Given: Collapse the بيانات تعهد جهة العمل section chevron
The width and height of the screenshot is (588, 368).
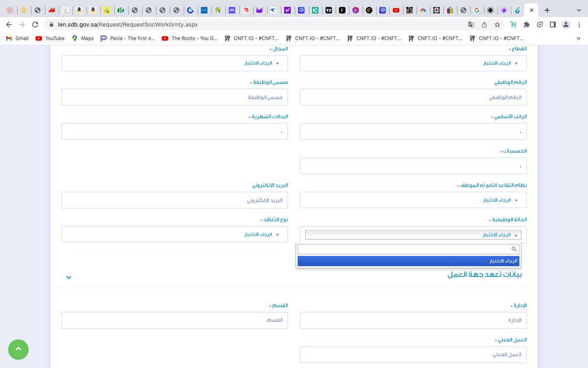Looking at the screenshot, I should pos(69,277).
